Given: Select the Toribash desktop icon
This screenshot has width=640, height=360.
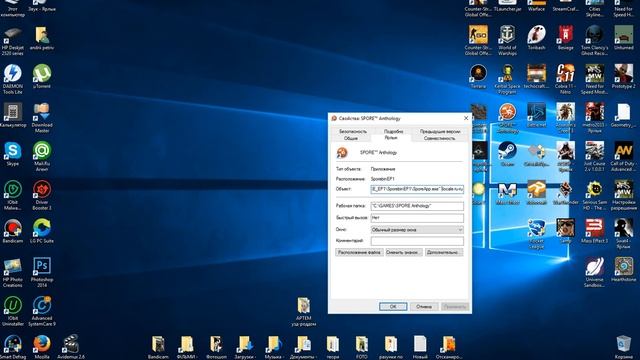Looking at the screenshot, I should [536, 38].
